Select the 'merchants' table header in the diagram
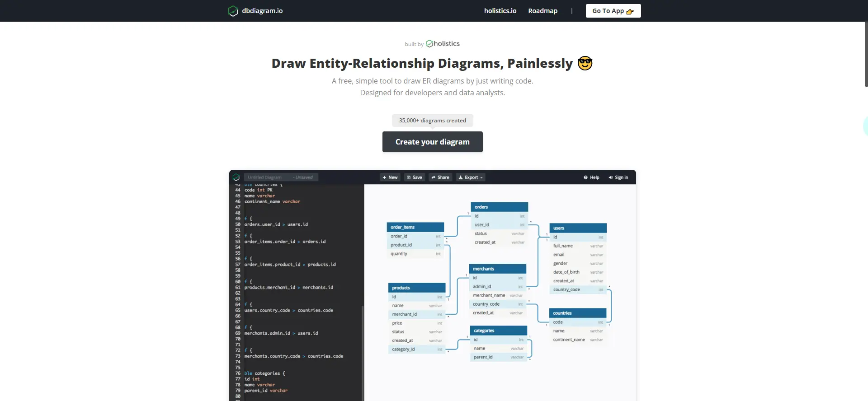 (498, 269)
